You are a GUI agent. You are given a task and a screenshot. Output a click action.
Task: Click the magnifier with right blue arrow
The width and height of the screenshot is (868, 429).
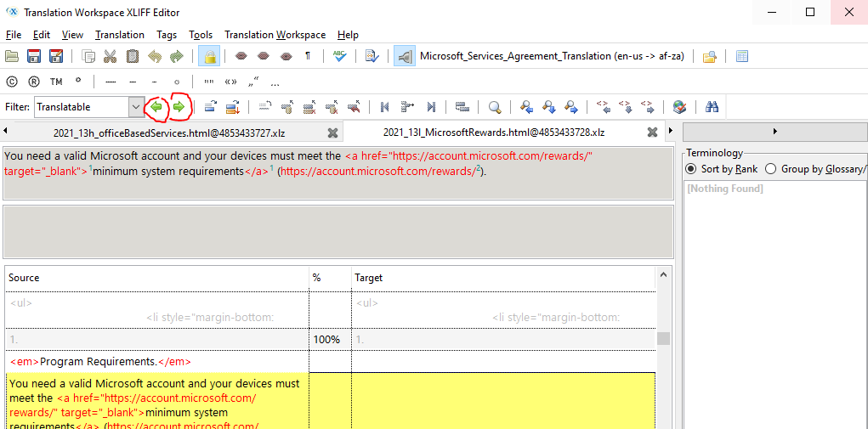571,107
